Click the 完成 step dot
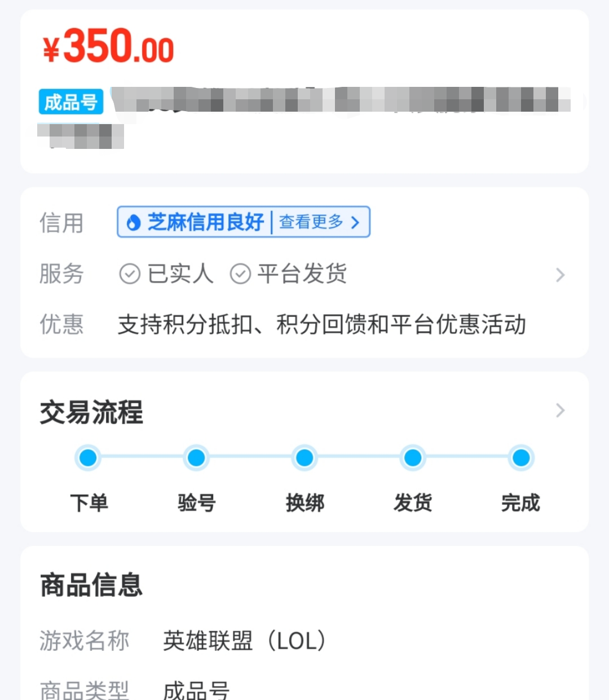 (521, 457)
